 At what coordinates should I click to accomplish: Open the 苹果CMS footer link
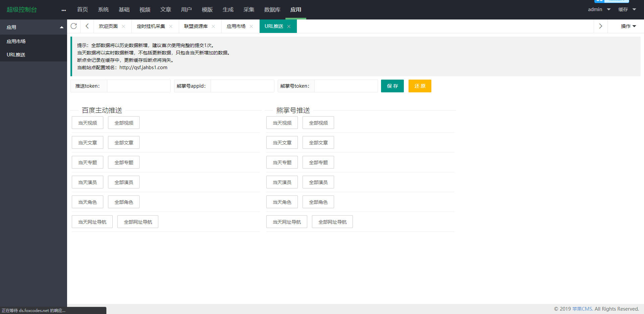[x=582, y=309]
